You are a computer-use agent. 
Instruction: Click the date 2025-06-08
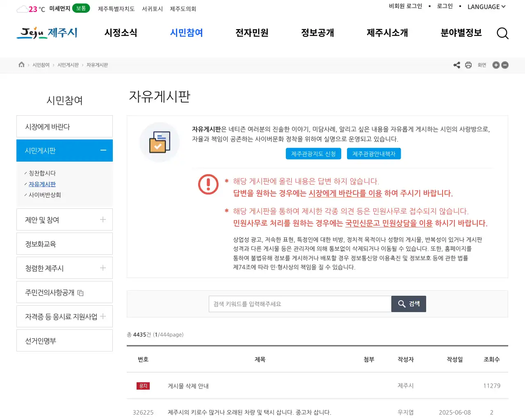click(455, 412)
